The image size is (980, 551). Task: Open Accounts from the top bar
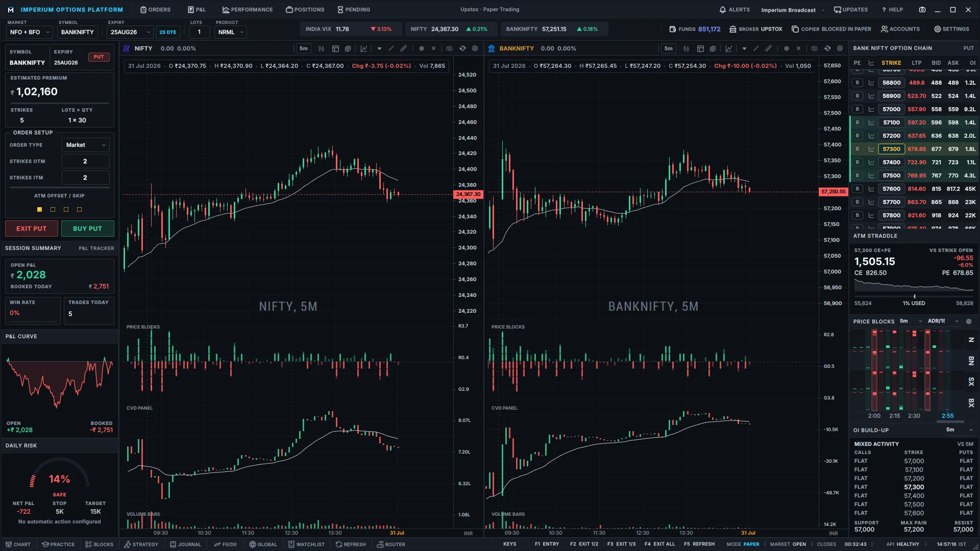coord(900,29)
